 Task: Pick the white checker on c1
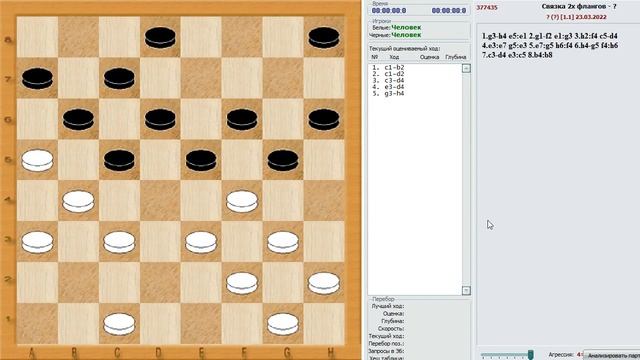pyautogui.click(x=119, y=324)
